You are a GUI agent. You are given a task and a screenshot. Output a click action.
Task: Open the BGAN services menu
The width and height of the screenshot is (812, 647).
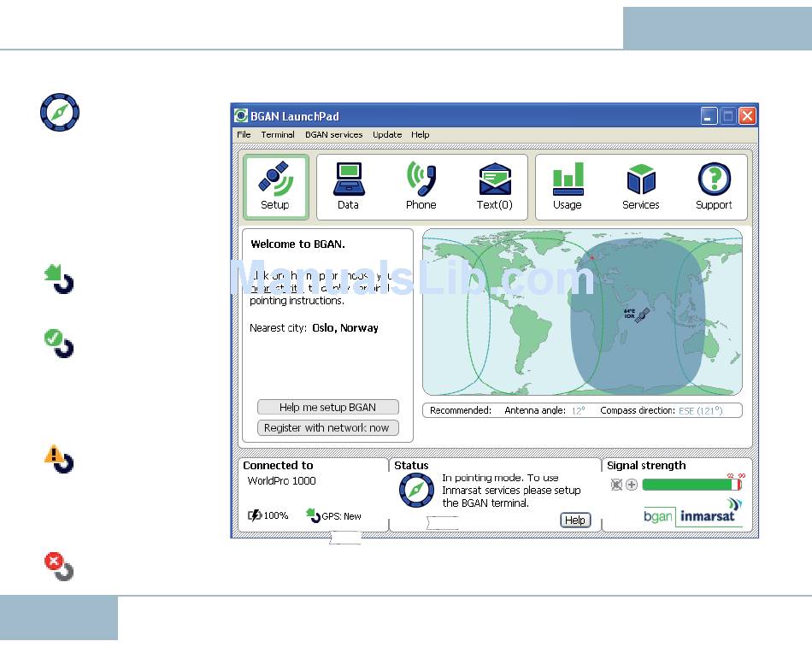point(334,134)
